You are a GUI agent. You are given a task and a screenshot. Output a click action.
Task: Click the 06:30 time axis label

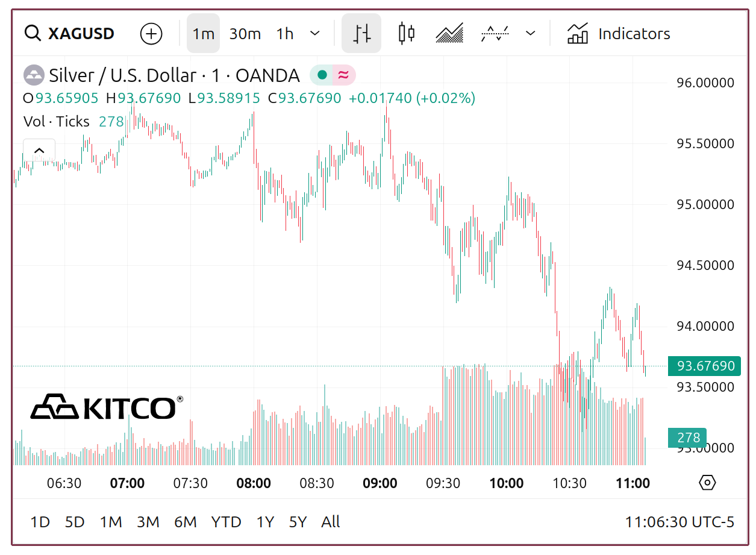(x=64, y=483)
